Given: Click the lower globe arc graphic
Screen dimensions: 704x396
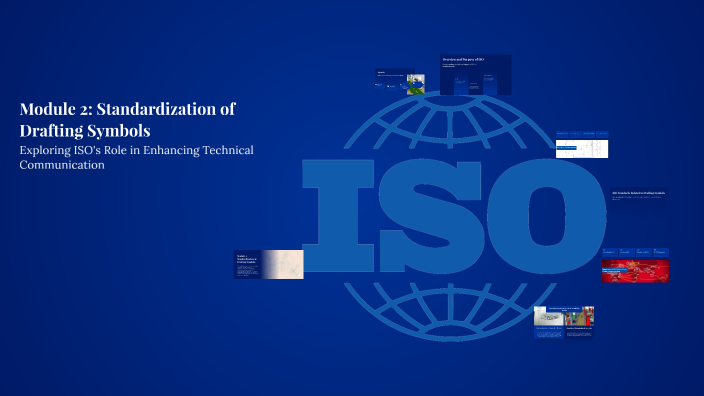Looking at the screenshot, I should point(450,312).
